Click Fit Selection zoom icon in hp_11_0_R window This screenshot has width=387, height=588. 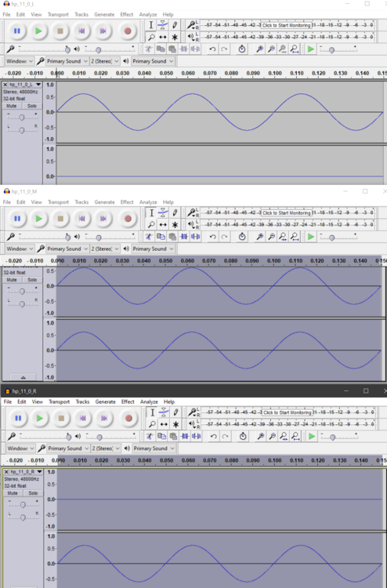(284, 436)
